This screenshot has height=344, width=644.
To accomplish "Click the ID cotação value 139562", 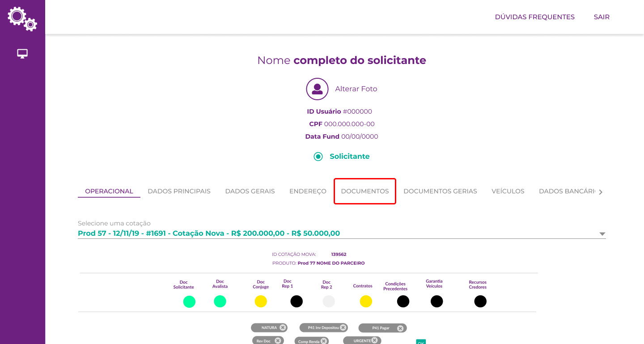I will coord(339,255).
